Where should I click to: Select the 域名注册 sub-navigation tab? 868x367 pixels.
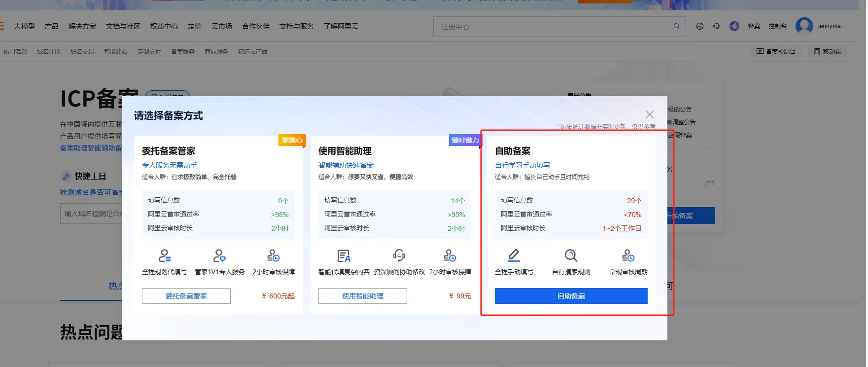tap(48, 52)
